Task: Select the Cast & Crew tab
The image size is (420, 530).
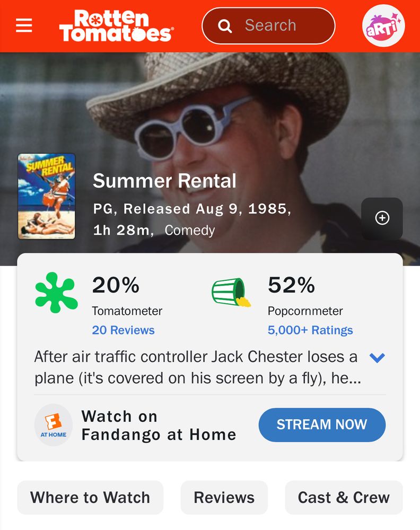Action: 343,497
